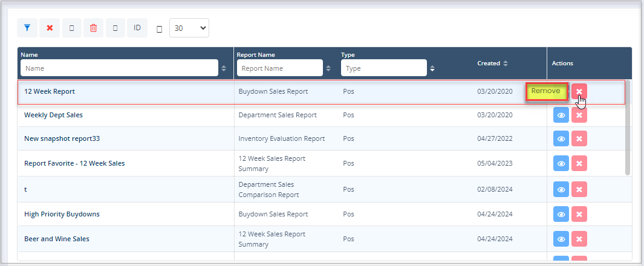Click remove icon for Beer and Wine Sales
644x266 pixels.
[x=579, y=239]
